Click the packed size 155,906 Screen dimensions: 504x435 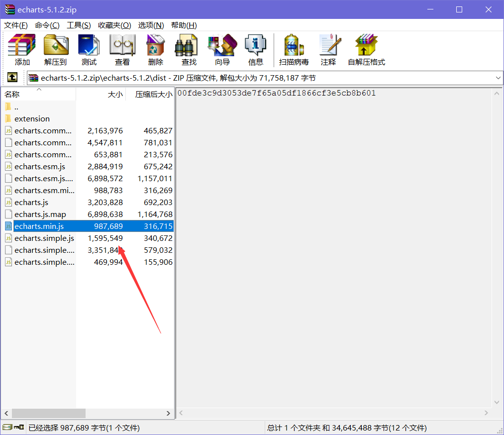tap(158, 262)
